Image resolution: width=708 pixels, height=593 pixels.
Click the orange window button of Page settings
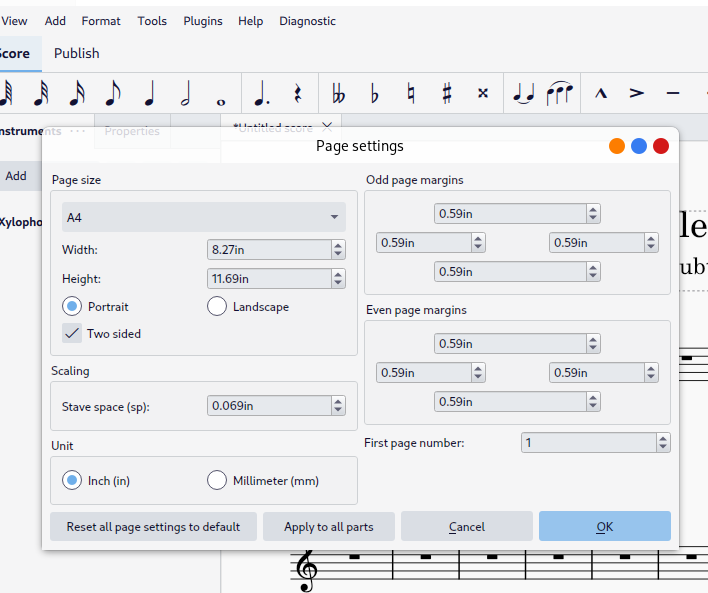click(x=617, y=146)
